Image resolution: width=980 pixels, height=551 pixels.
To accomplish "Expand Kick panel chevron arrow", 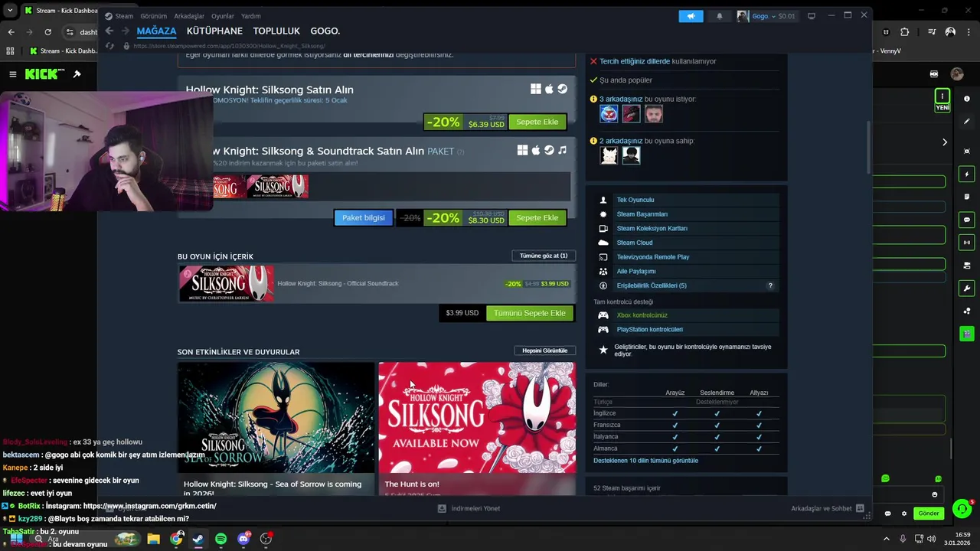I will 945,142.
